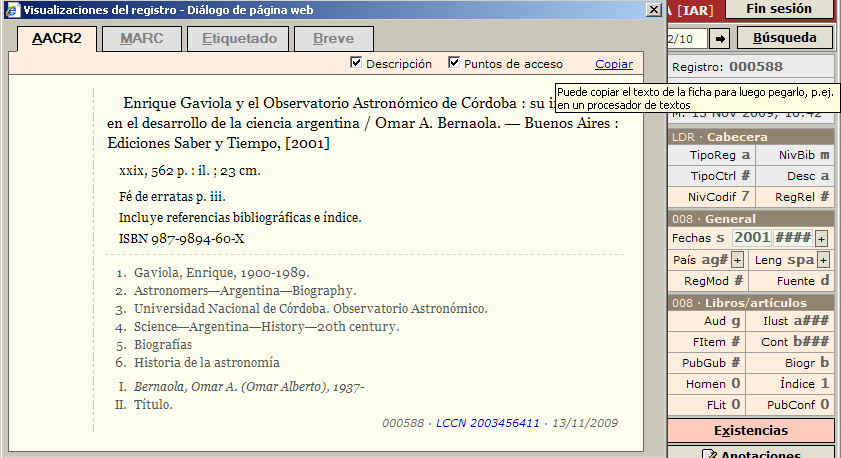Close the Visualizaciones del registro dialog
Viewport: 841px width, 458px height.
tap(653, 10)
